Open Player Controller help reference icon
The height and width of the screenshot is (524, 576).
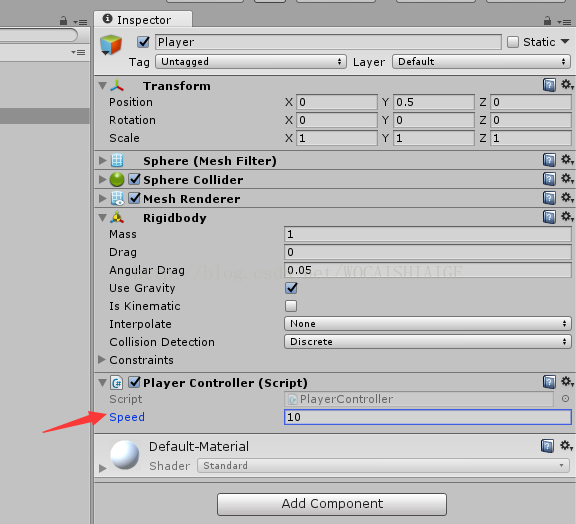click(549, 382)
